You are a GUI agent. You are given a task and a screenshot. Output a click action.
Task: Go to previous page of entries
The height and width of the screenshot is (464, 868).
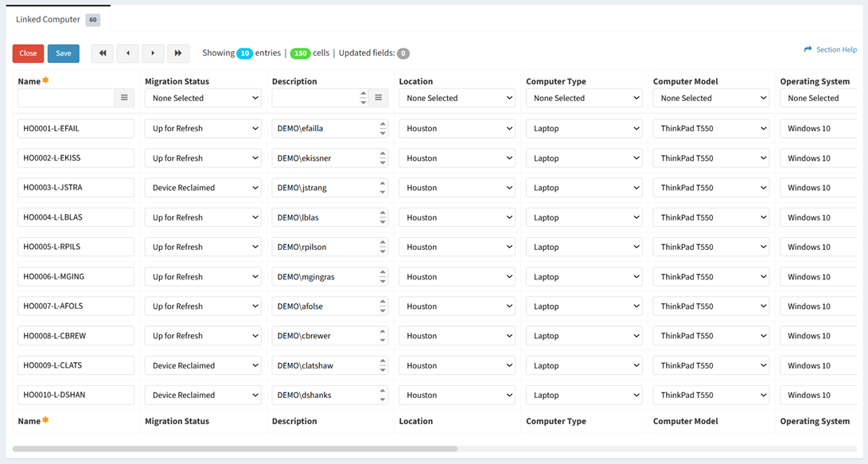[128, 53]
